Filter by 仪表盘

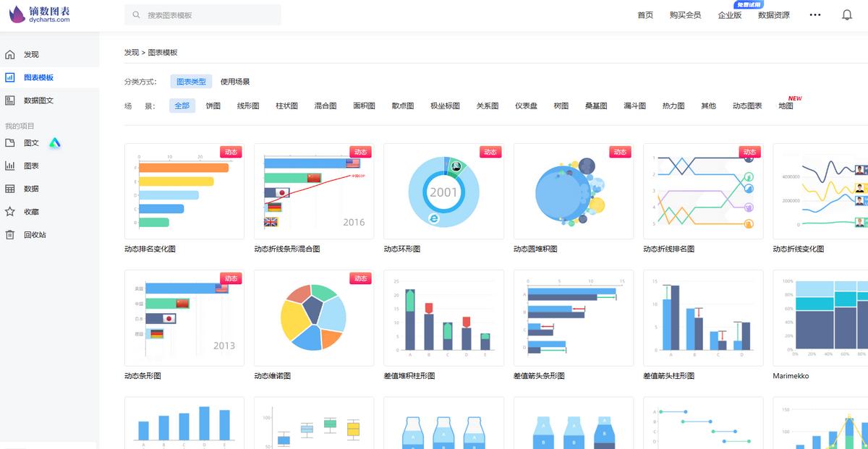pyautogui.click(x=527, y=106)
